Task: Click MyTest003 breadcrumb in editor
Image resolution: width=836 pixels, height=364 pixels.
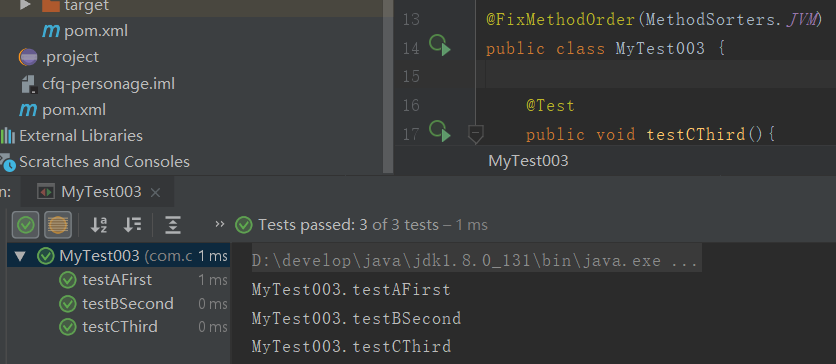Action: [528, 161]
